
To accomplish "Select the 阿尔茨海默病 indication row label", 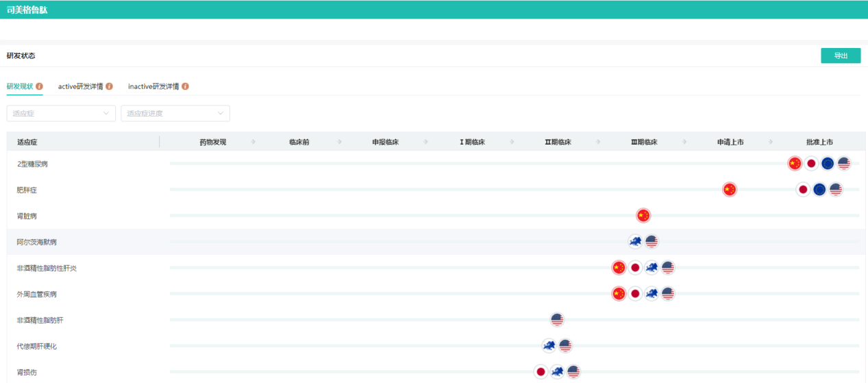I will click(37, 242).
